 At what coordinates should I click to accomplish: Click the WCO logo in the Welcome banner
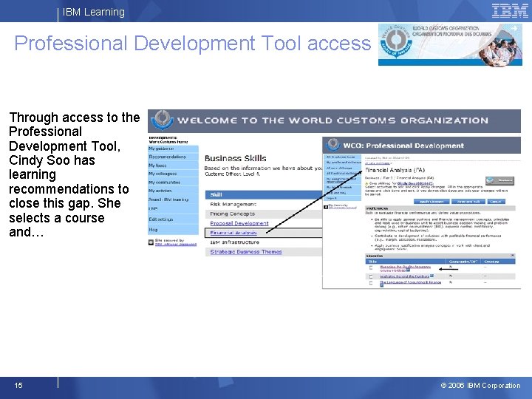coord(162,120)
